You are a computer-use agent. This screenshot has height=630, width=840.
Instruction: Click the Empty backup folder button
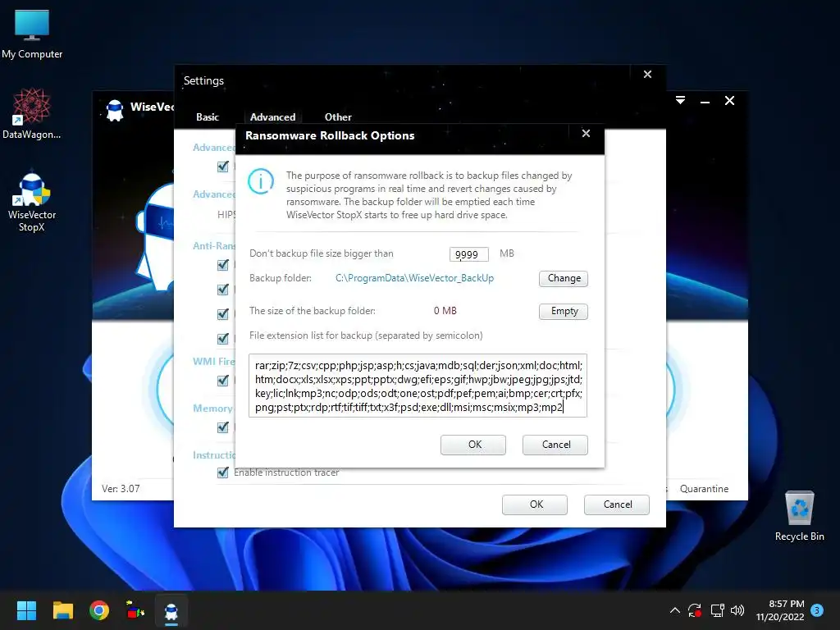click(564, 311)
